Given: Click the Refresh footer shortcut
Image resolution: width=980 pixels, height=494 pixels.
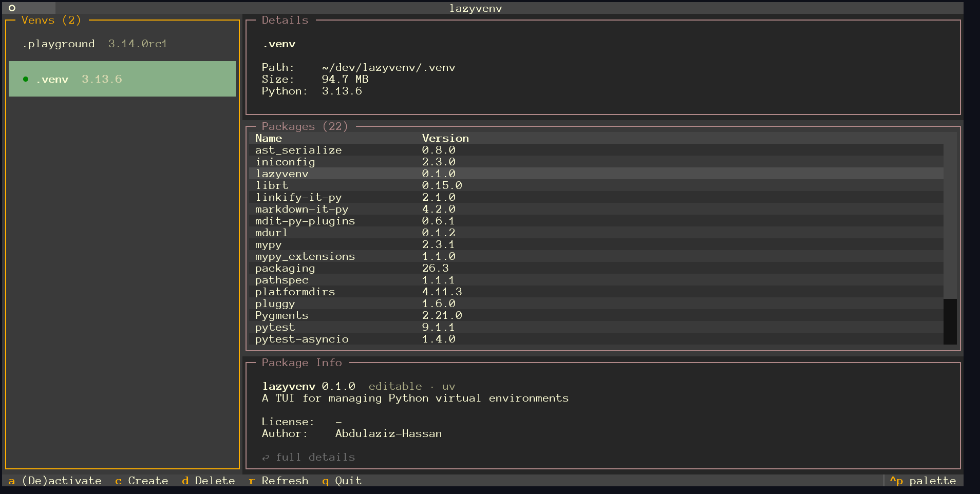Looking at the screenshot, I should click(x=278, y=481).
